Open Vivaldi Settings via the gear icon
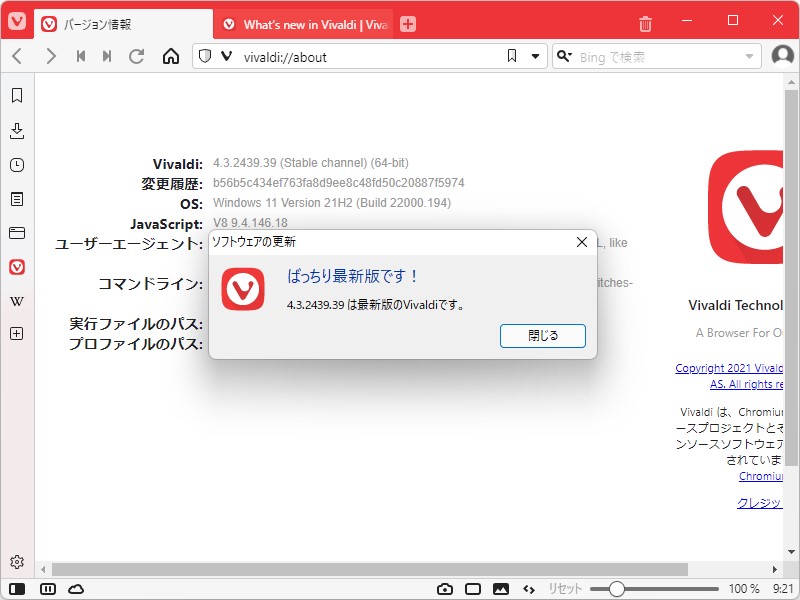This screenshot has height=600, width=800. 17,562
